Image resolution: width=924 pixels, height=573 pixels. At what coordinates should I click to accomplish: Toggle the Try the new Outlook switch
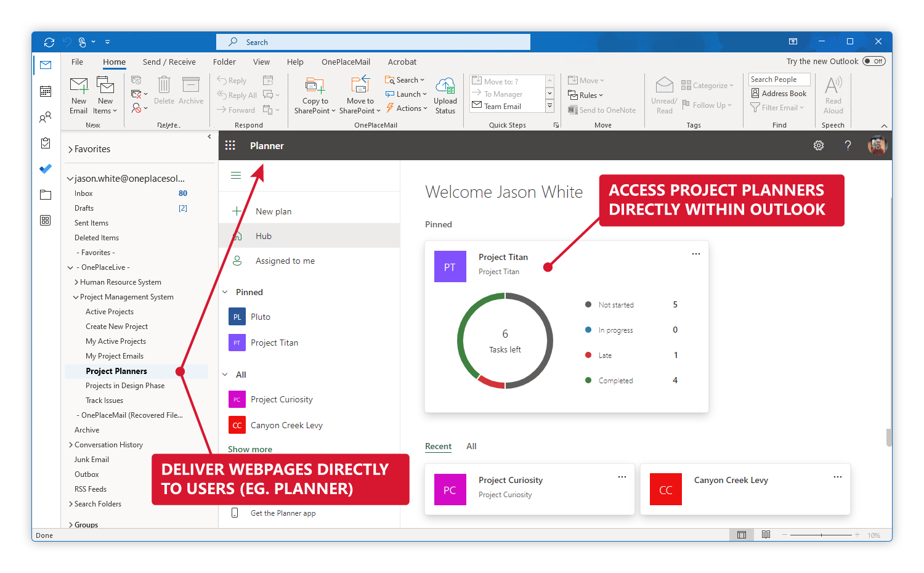874,61
